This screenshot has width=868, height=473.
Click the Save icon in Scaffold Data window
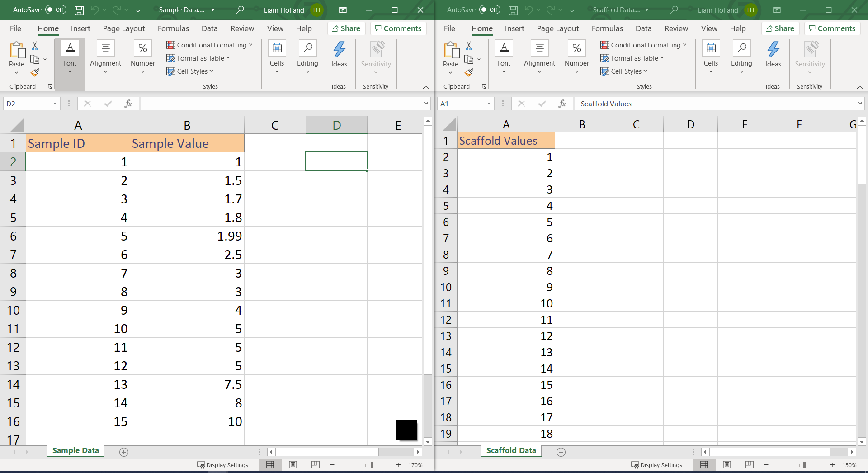[x=513, y=10]
